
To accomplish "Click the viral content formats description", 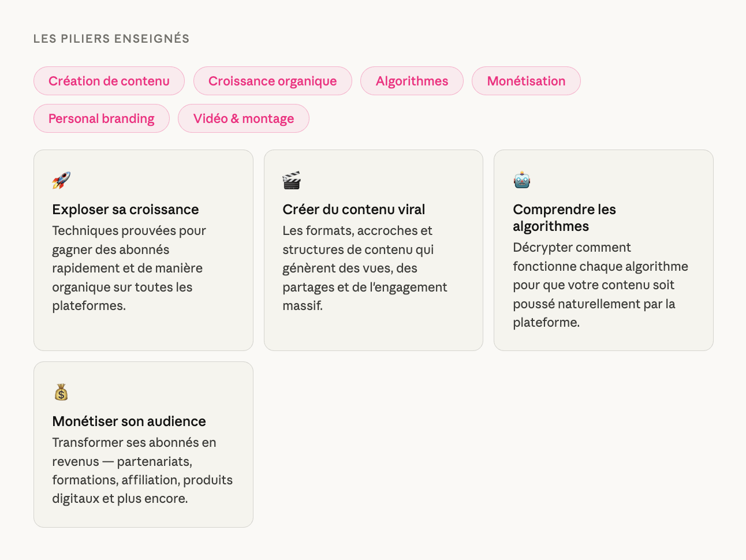I will pos(364,268).
